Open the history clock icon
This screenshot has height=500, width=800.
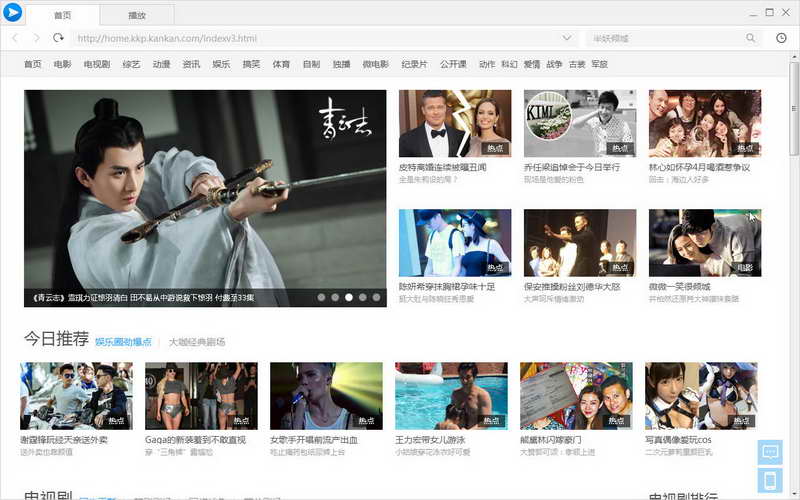[x=781, y=38]
